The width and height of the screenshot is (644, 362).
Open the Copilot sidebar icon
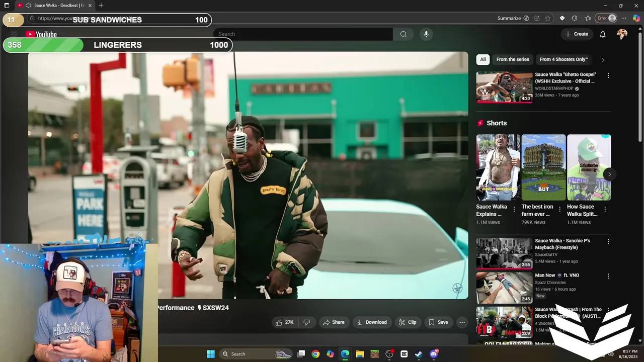point(636,18)
